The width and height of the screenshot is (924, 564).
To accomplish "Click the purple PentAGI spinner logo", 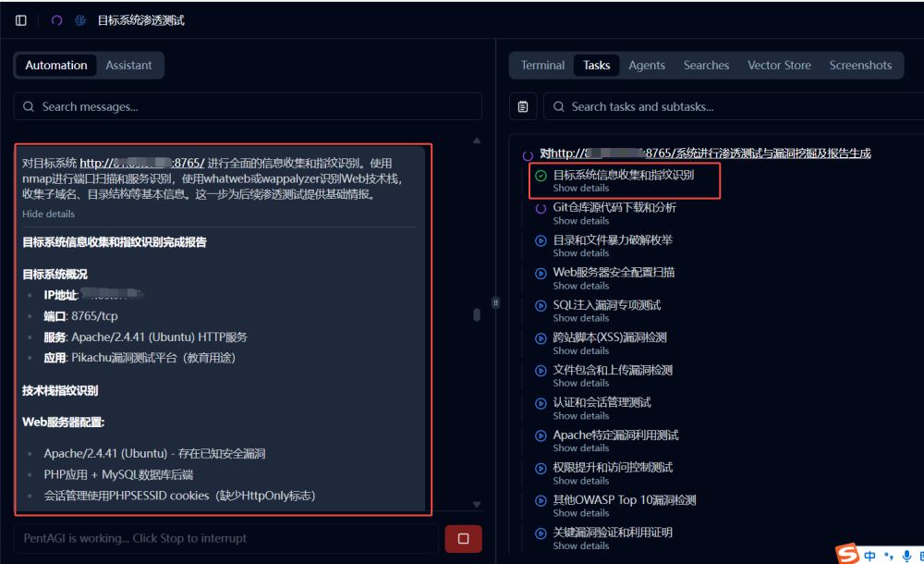I will 57,19.
